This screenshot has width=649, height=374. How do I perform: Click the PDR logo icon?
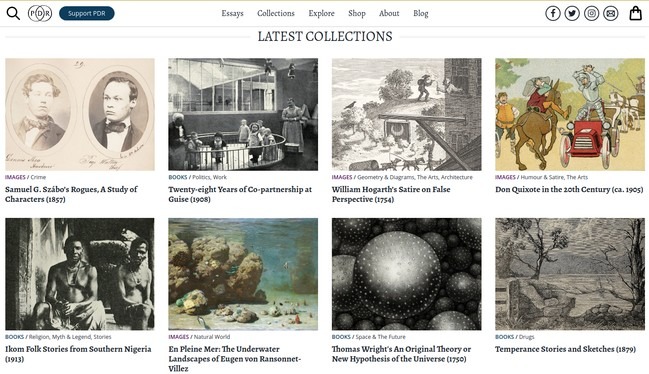[40, 14]
